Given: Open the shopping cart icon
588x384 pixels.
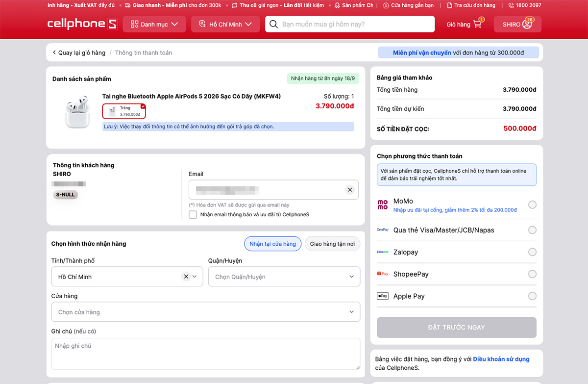Looking at the screenshot, I should (478, 24).
